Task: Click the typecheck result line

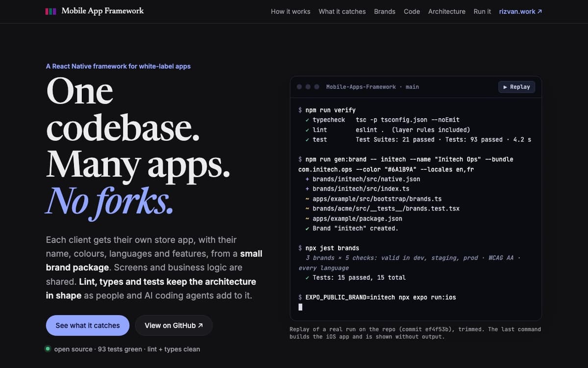Action: pyautogui.click(x=382, y=120)
